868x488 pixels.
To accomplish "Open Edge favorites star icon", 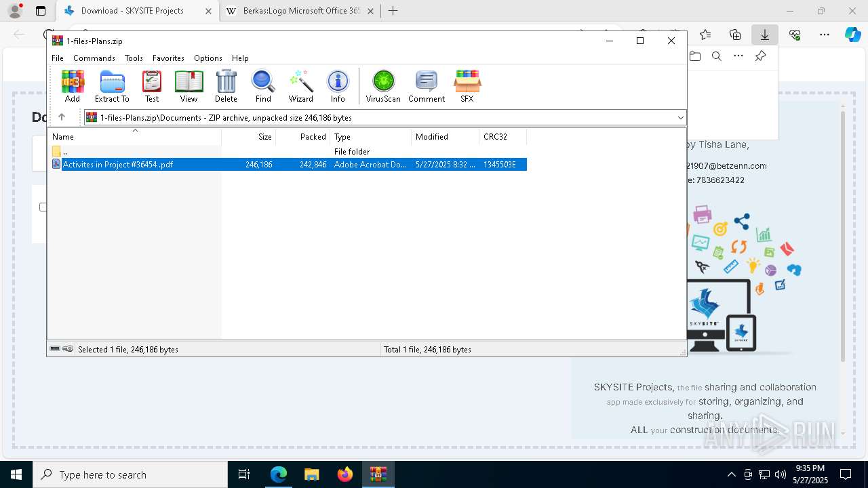I will click(705, 35).
